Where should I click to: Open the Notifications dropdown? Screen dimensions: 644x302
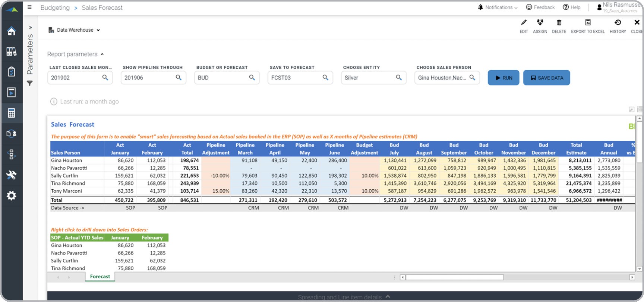coord(498,7)
